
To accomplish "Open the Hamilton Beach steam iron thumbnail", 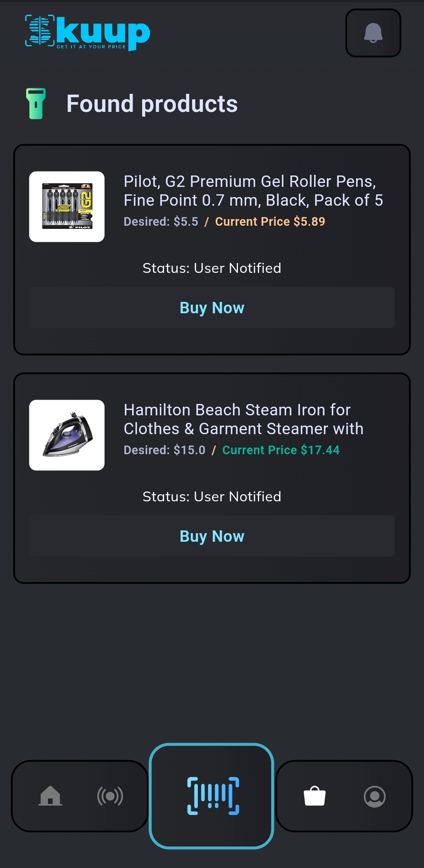I will click(67, 435).
